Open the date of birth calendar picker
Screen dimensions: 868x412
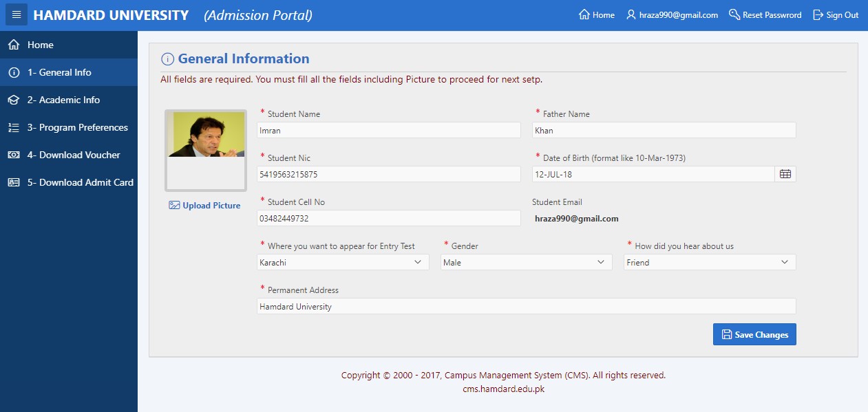click(x=785, y=174)
